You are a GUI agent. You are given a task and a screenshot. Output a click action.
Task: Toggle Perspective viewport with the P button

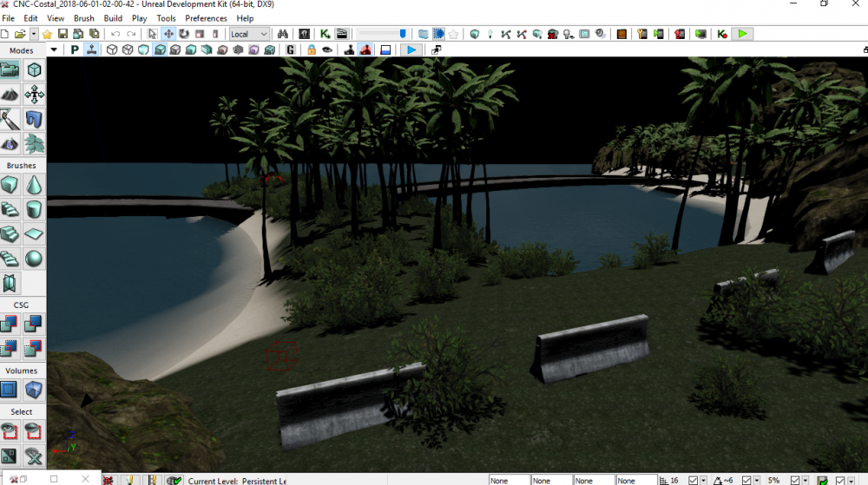(x=74, y=49)
